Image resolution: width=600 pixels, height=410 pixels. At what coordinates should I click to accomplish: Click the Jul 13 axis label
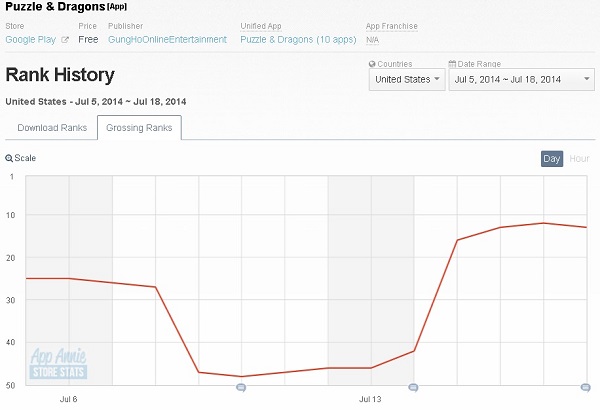click(x=370, y=399)
